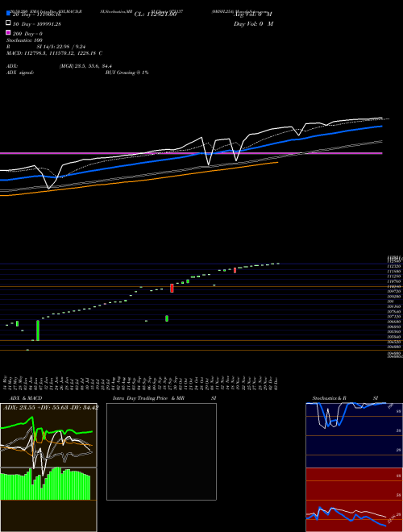Click the 'ADX signal:' label
The height and width of the screenshot is (532, 403).
(x=20, y=73)
